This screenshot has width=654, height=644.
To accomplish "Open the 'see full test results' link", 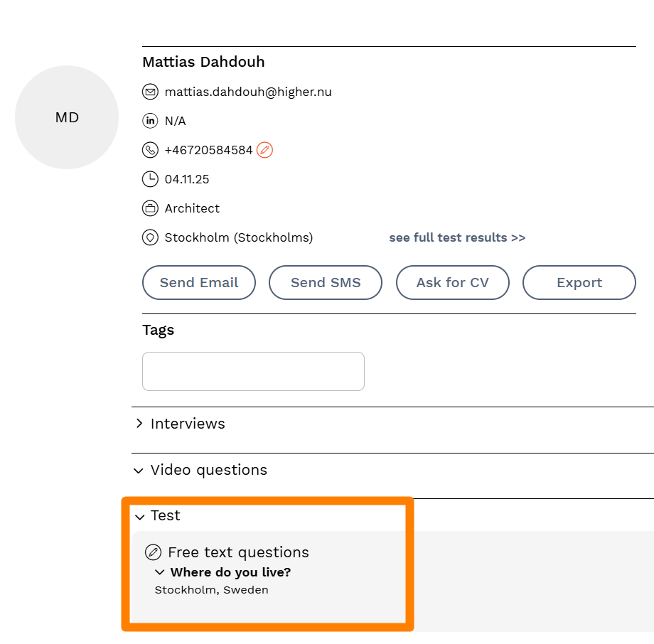I will pos(457,237).
